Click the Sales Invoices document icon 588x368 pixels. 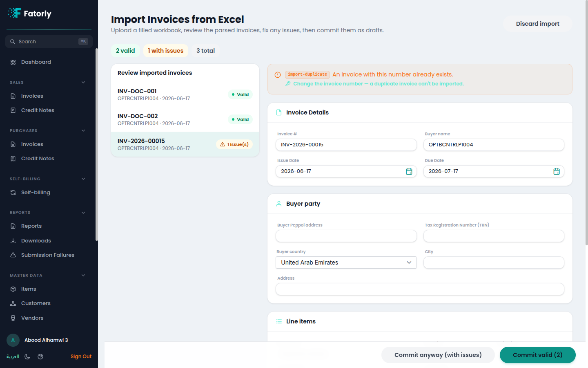pos(13,96)
